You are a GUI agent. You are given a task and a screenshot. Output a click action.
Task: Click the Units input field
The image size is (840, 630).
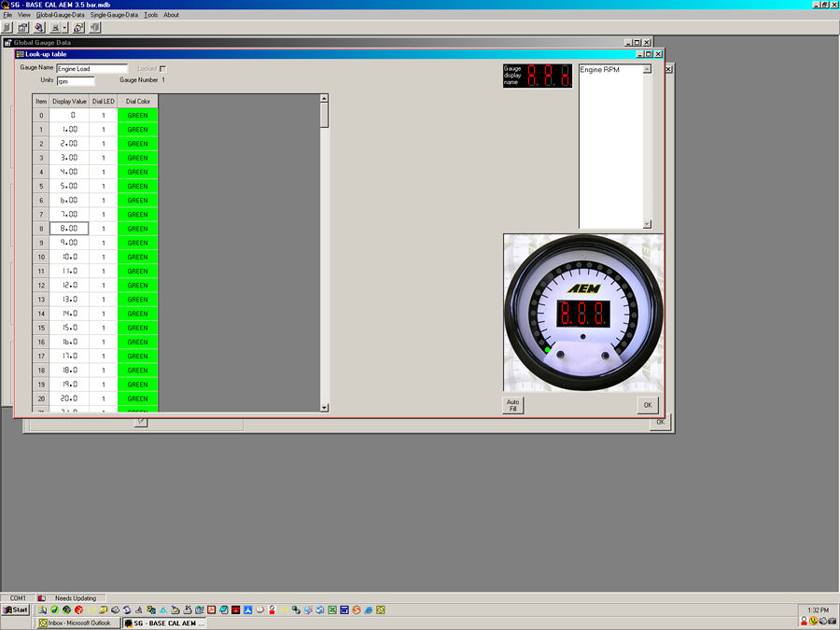click(76, 81)
